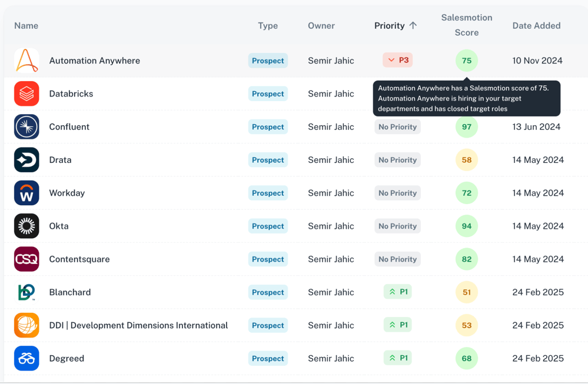Click the Workday logo icon
Viewport: 588px width, 384px height.
coord(26,193)
